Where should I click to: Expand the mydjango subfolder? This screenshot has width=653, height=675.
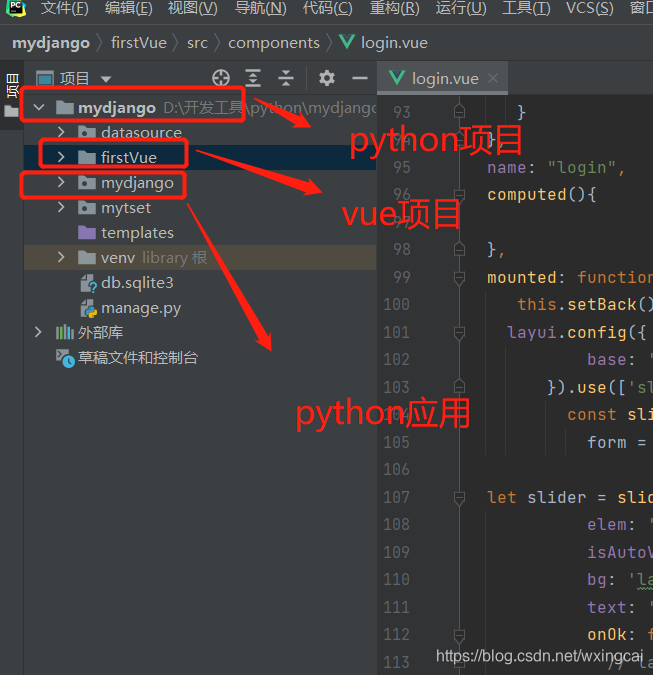coord(61,183)
